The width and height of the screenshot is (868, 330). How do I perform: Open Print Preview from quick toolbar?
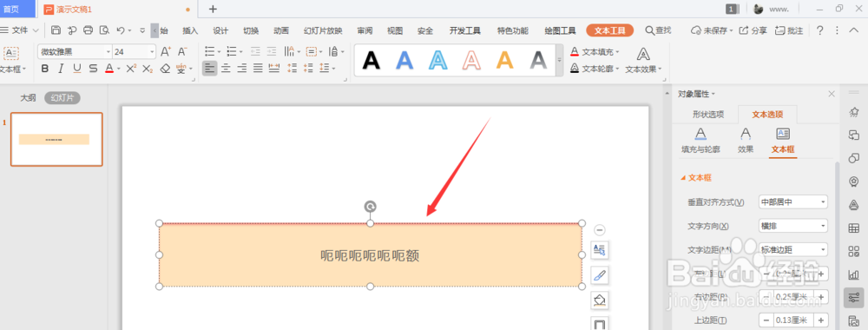(103, 30)
